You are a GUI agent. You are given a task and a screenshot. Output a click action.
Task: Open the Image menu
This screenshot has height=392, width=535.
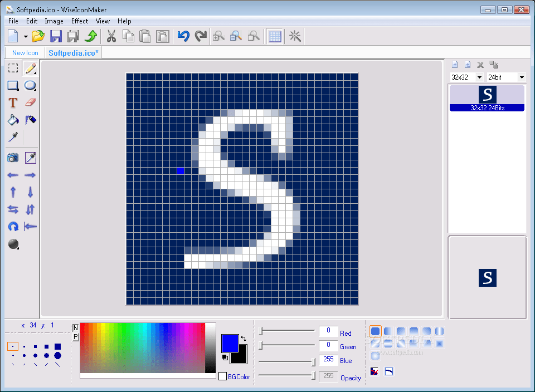pyautogui.click(x=54, y=21)
